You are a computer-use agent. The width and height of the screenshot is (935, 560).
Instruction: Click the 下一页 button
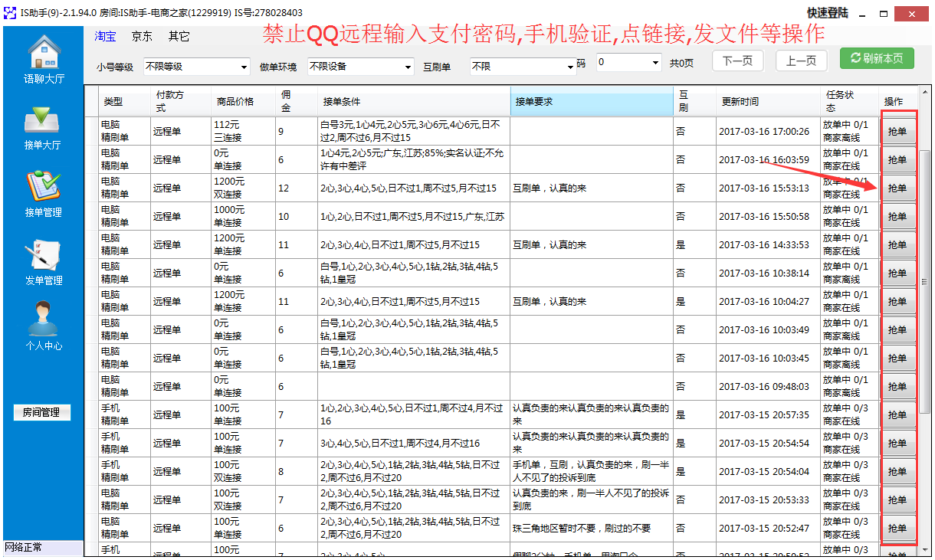click(x=737, y=61)
